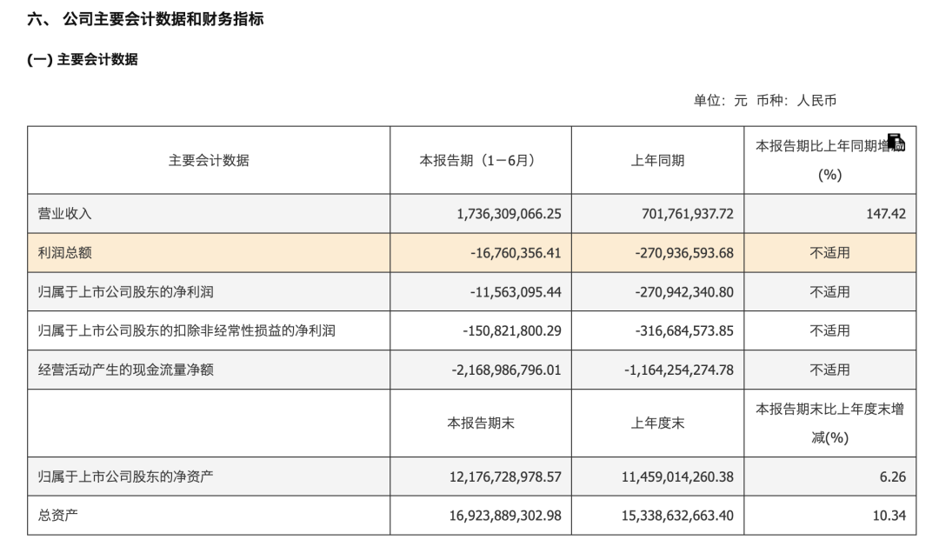Click the percentage 10.34

pos(889,515)
